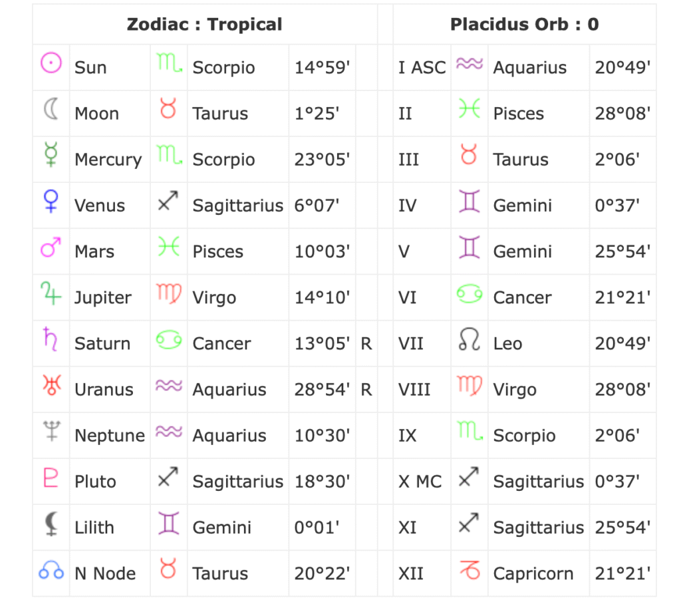
Task: Click the Leo sign glyph in row VII
Action: tap(470, 339)
